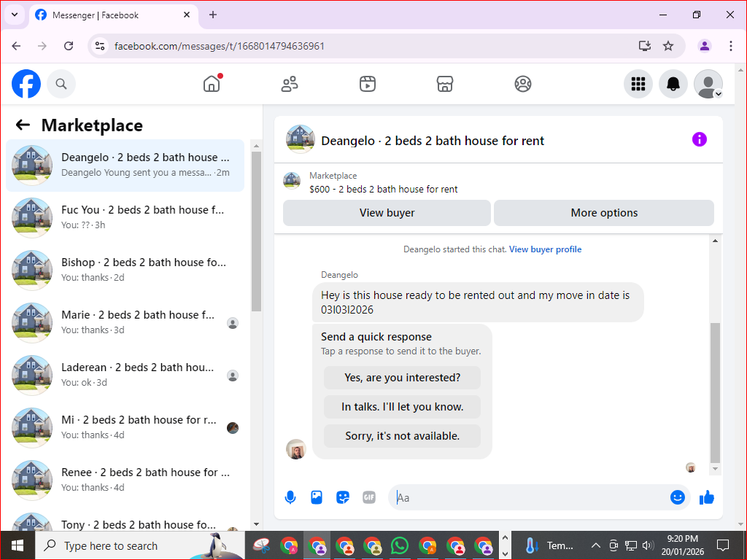Bookmark this page with the star icon

[x=668, y=46]
